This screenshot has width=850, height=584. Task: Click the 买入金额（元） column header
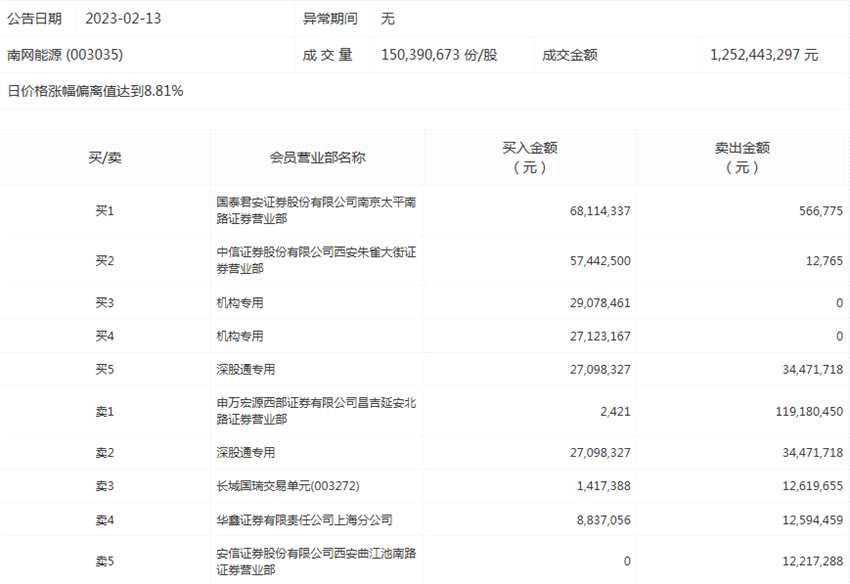pos(530,158)
